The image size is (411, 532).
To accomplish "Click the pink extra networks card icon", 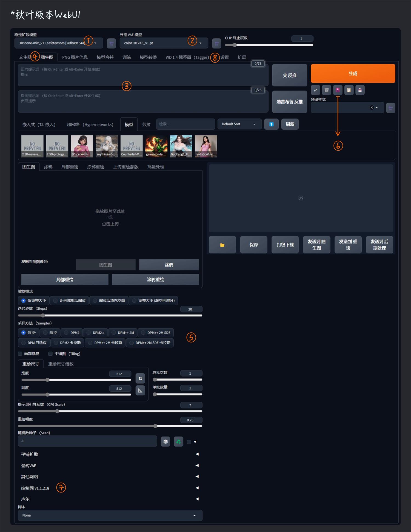I will click(x=338, y=90).
